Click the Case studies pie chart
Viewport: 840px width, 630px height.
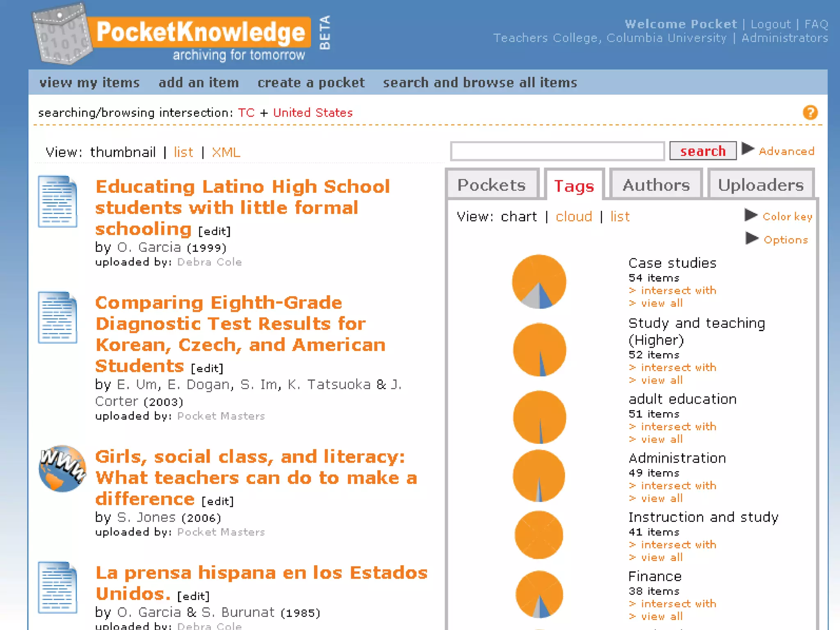tap(539, 282)
